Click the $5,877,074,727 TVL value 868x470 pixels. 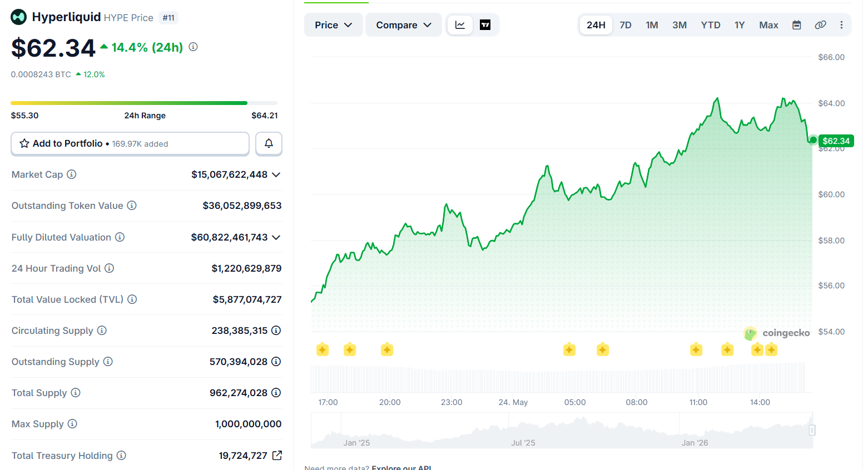click(x=247, y=299)
